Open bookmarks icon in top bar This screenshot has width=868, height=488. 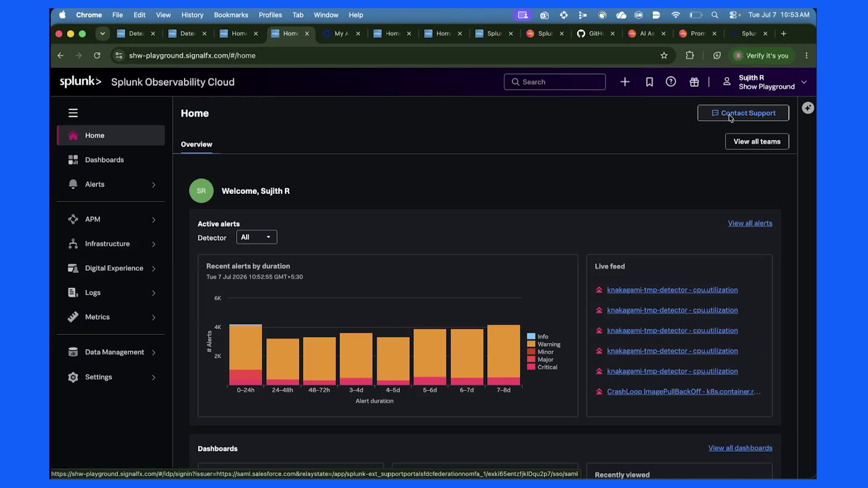[x=649, y=82]
